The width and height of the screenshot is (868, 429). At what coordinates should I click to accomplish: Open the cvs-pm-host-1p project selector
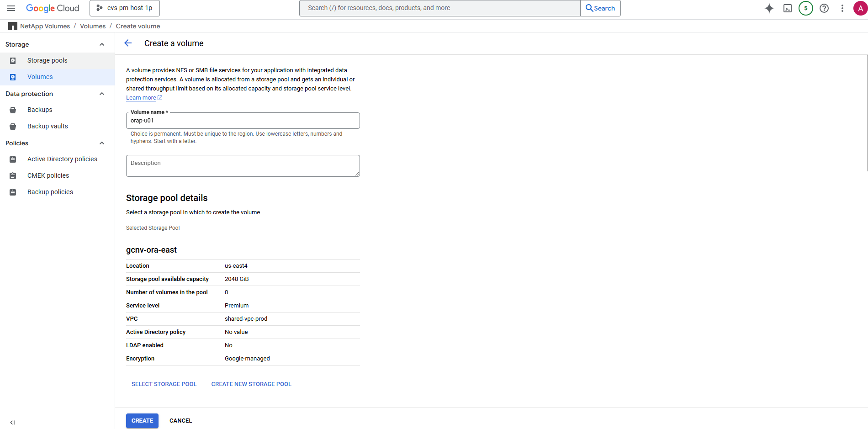tap(125, 8)
